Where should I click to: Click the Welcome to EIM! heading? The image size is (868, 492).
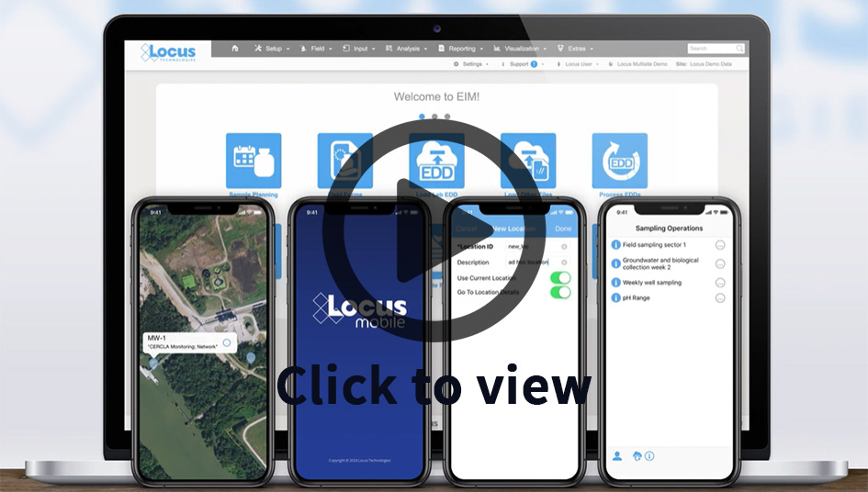(x=437, y=97)
